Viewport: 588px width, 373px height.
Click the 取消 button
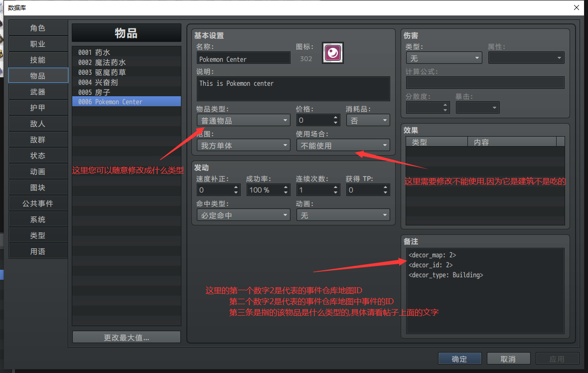point(508,359)
